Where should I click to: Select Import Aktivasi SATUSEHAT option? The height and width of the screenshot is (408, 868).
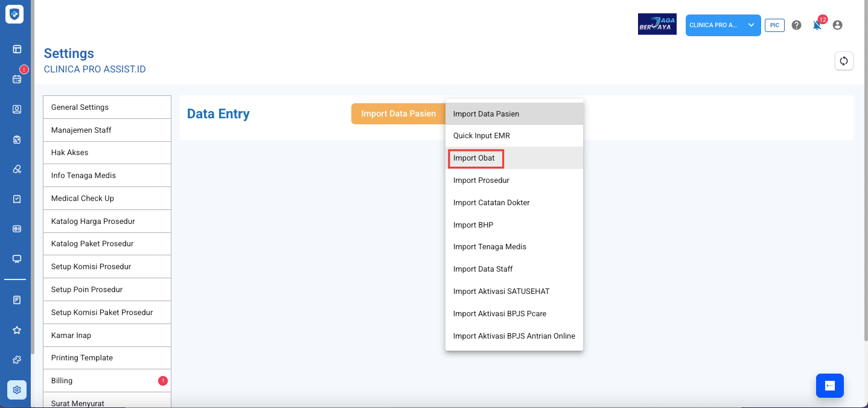click(501, 292)
